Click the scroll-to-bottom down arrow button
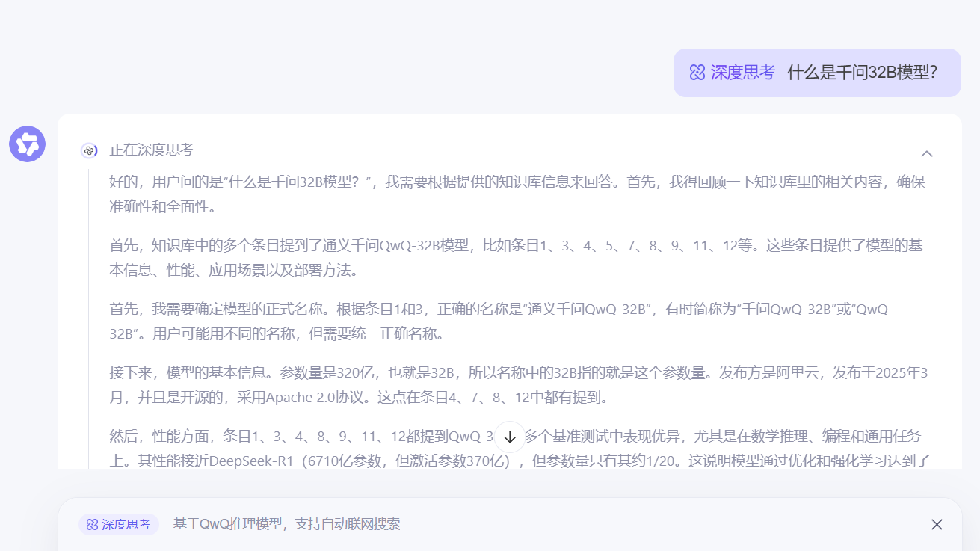Image resolution: width=980 pixels, height=551 pixels. point(510,437)
